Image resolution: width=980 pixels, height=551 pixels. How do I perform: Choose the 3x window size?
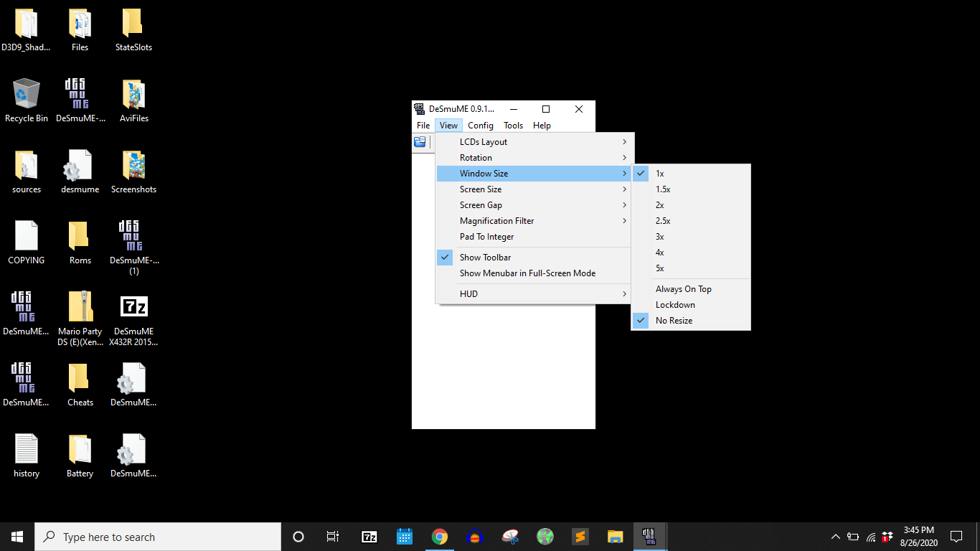[691, 237]
